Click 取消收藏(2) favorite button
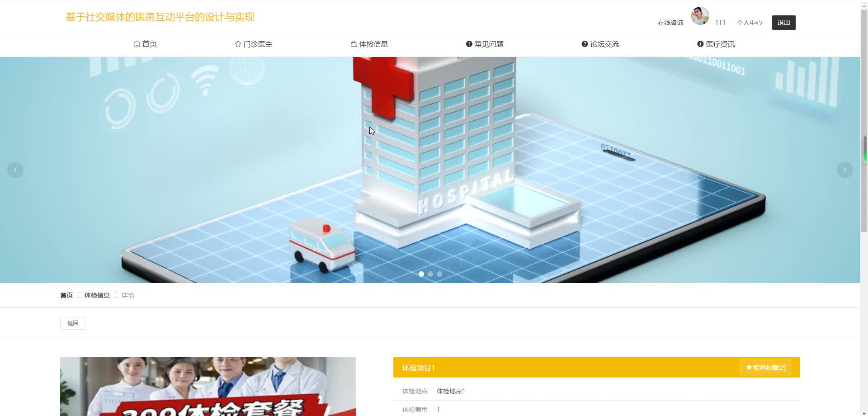The image size is (868, 416). click(x=765, y=368)
